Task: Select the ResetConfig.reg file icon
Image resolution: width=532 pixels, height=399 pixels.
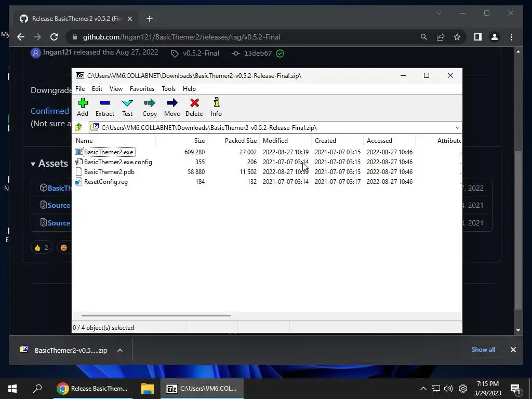Action: coord(79,181)
